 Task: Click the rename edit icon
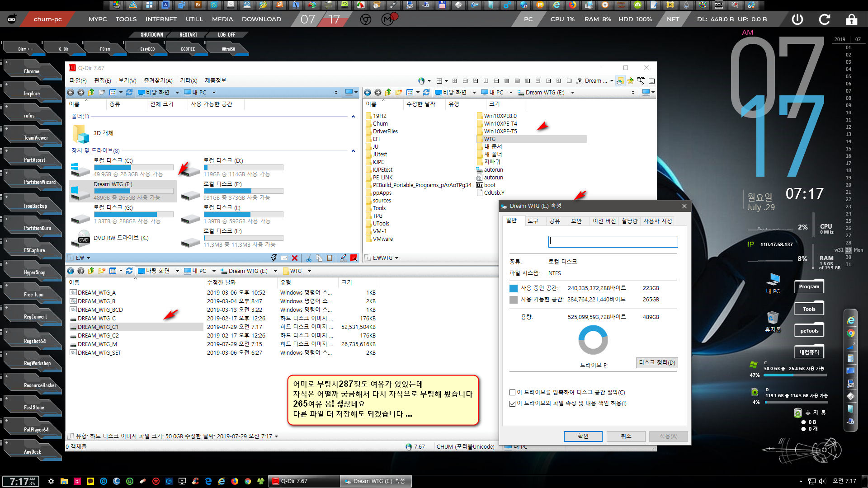[x=344, y=258]
